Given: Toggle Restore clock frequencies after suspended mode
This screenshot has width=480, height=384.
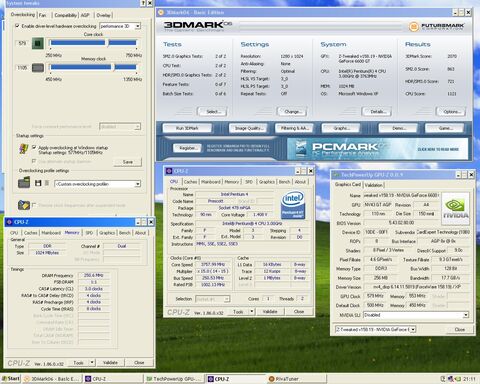Looking at the screenshot, I should (34, 205).
